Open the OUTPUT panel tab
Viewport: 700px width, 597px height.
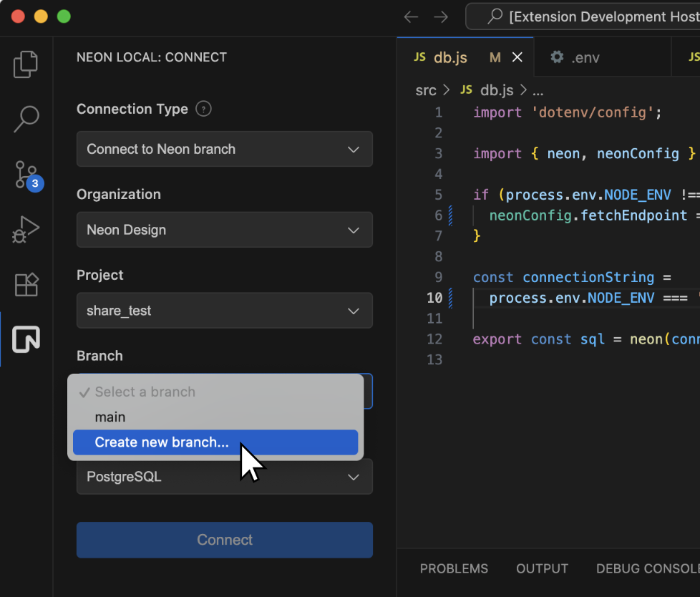tap(542, 569)
